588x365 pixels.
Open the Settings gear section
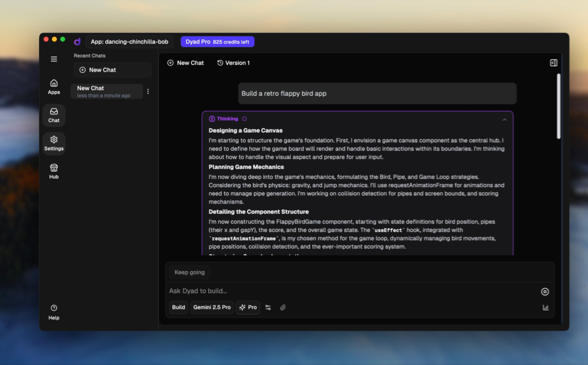54,144
